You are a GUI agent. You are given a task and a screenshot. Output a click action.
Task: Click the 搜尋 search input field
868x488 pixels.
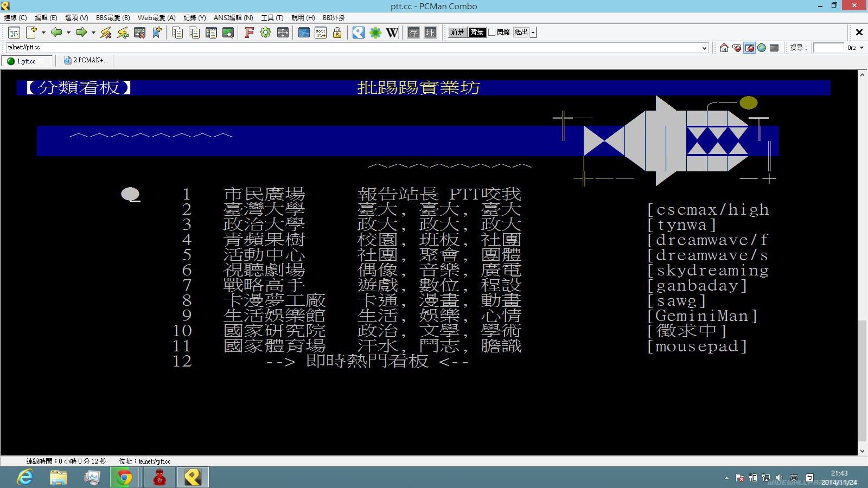828,48
